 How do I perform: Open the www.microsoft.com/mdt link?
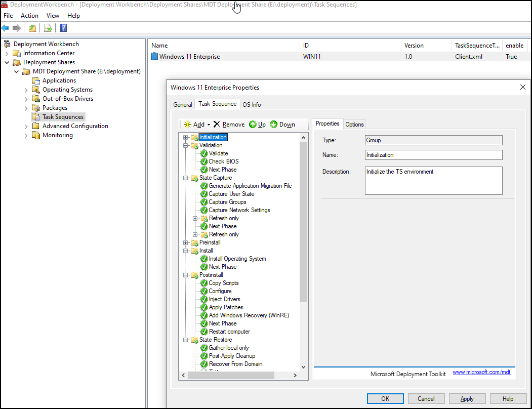(481, 373)
